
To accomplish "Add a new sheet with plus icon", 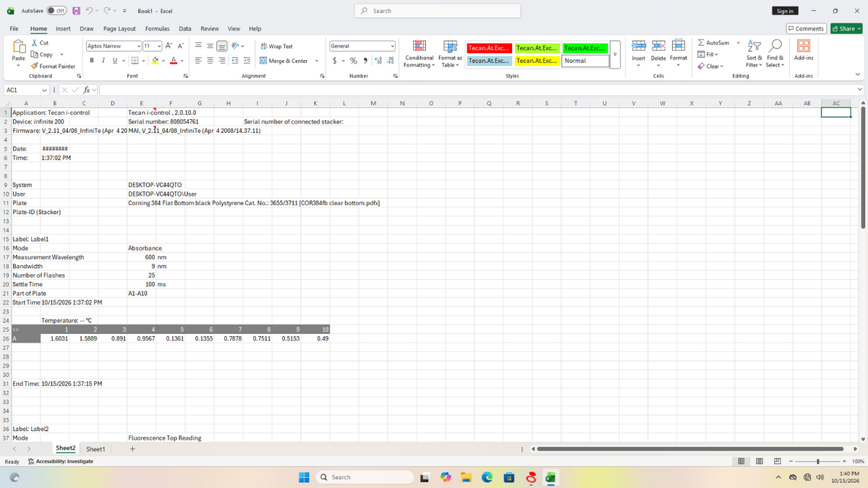I will 132,449.
